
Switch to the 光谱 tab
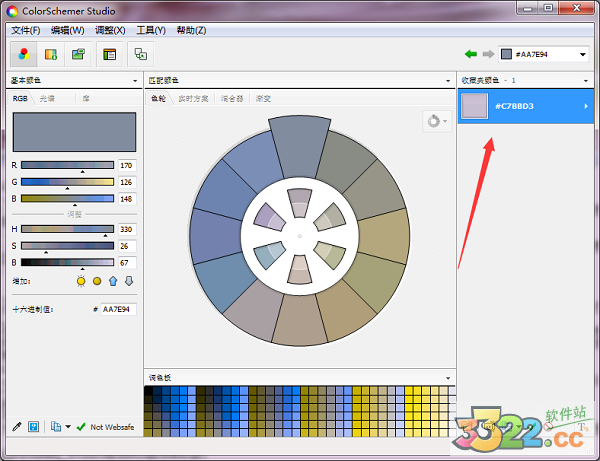tap(47, 98)
